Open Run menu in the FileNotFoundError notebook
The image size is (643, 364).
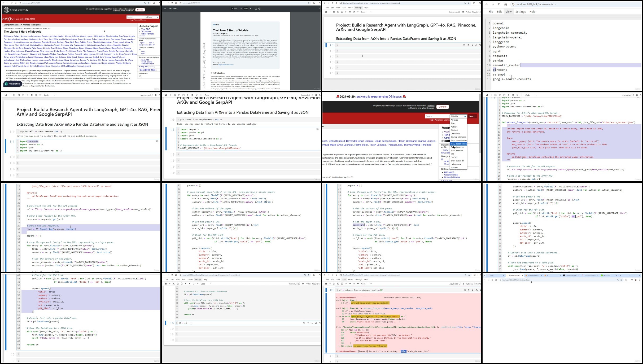344,279
